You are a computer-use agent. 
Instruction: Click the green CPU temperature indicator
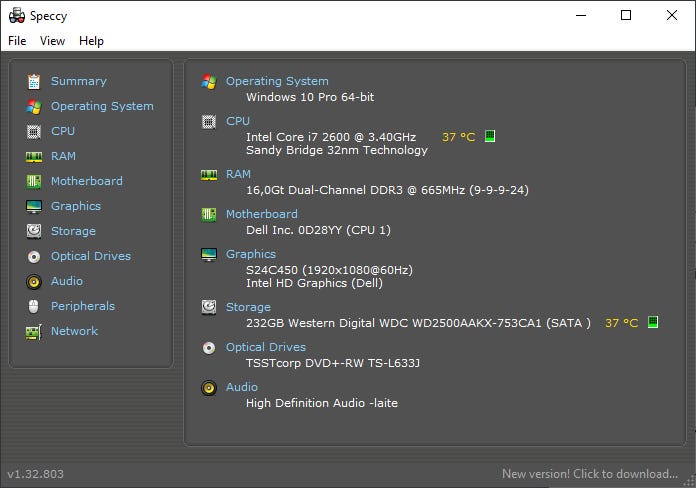click(490, 136)
